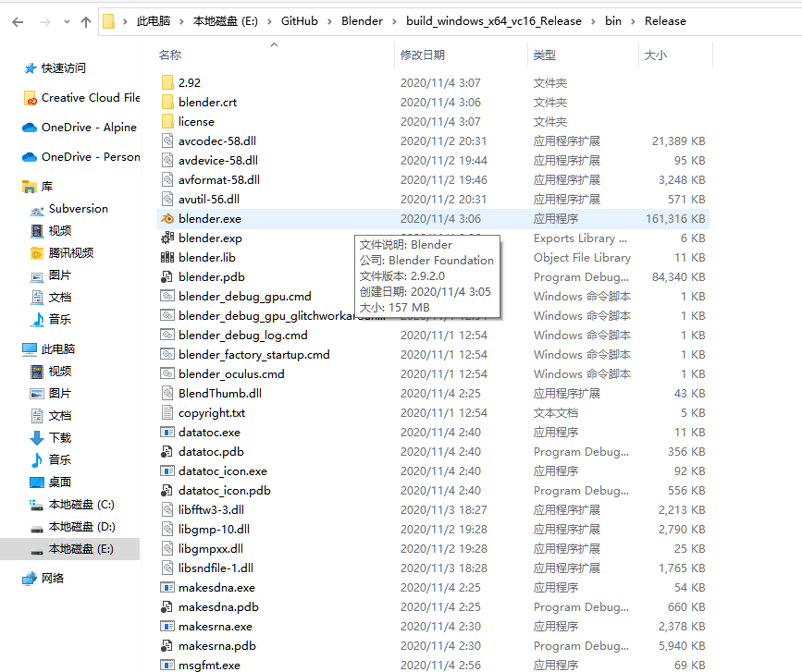Image resolution: width=802 pixels, height=672 pixels.
Task: Select avformat-58.dll file name
Action: point(219,180)
